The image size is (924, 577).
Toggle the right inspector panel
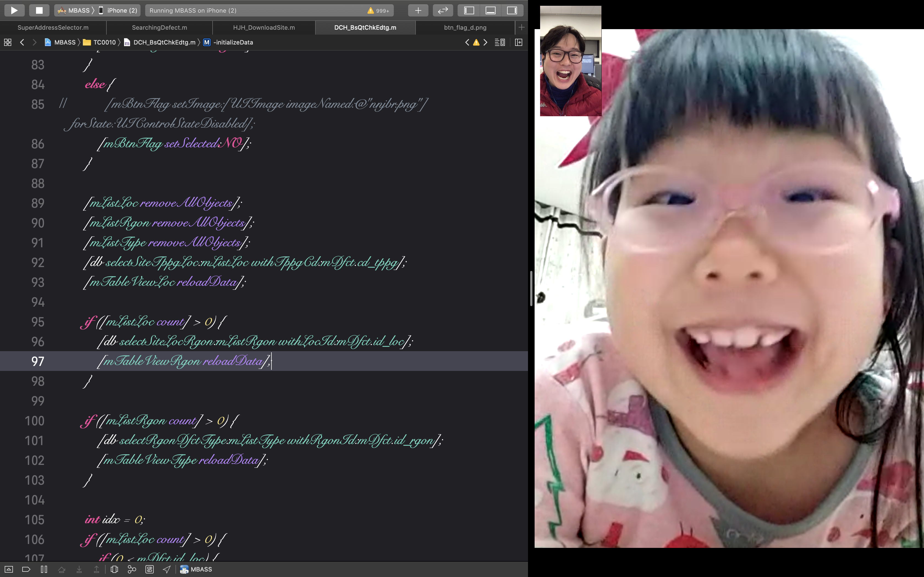pyautogui.click(x=512, y=10)
